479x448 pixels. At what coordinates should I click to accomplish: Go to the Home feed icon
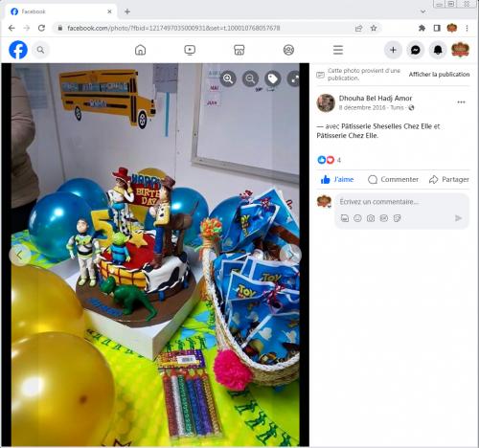pos(140,50)
